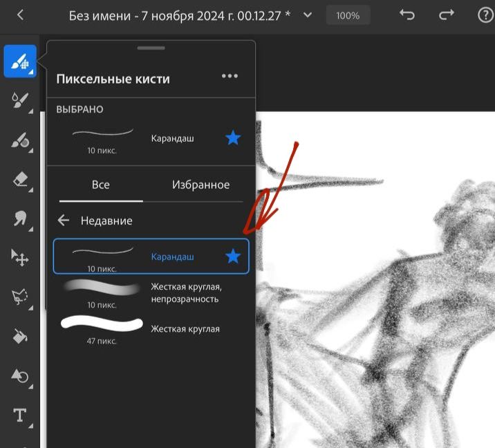Image resolution: width=495 pixels, height=448 pixels.
Task: Select the Eraser tool
Action: (x=20, y=180)
